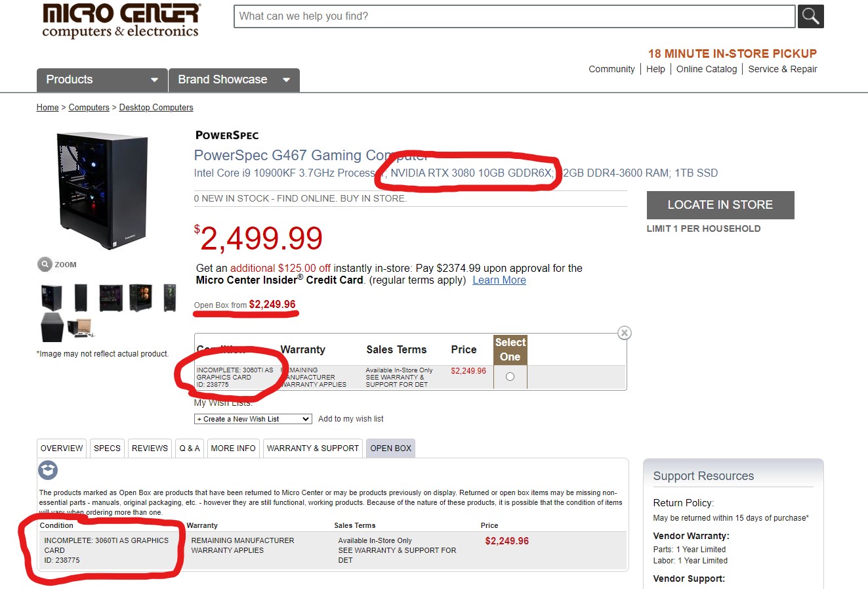Switch to the WARRANTY & SUPPORT tab

click(x=313, y=448)
